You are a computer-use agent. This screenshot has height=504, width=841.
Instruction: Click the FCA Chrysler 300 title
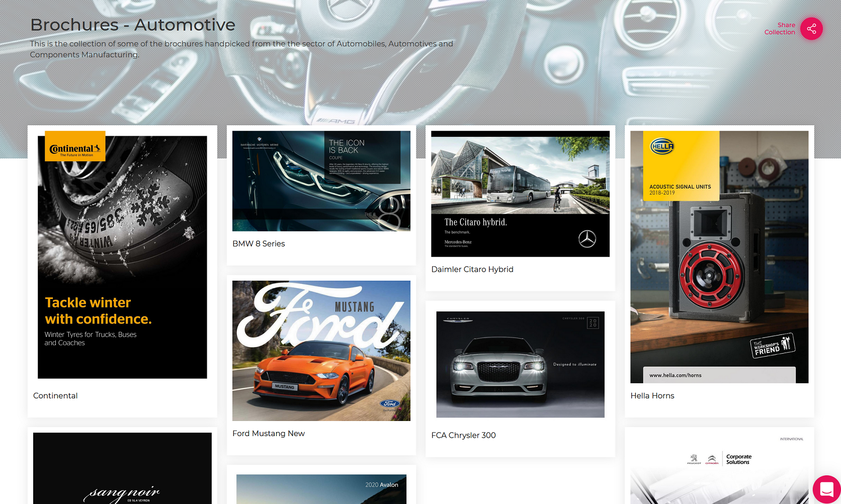coord(463,436)
